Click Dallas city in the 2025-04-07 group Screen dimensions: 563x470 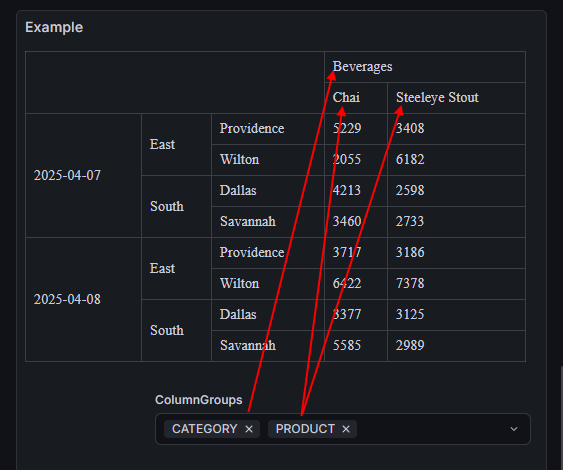coord(268,191)
